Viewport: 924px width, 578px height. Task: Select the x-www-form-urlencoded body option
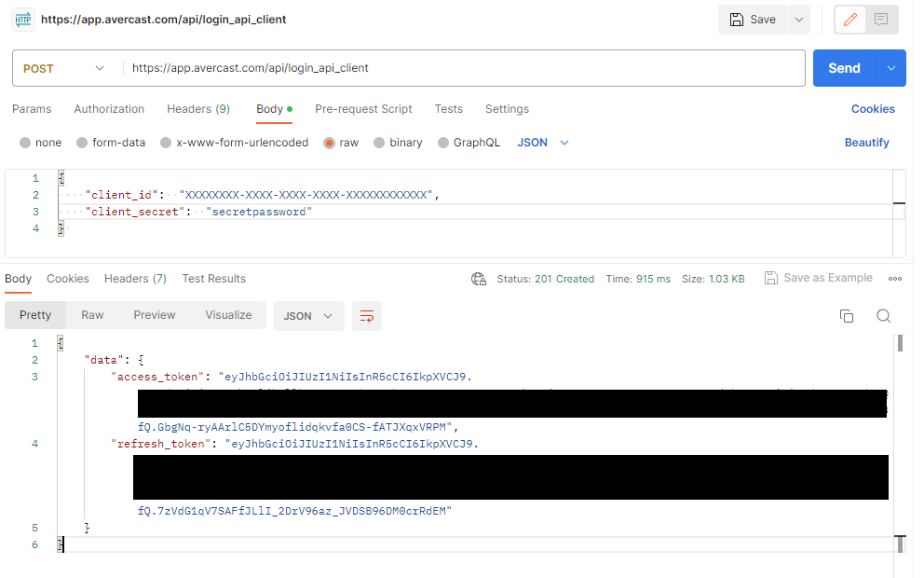235,143
